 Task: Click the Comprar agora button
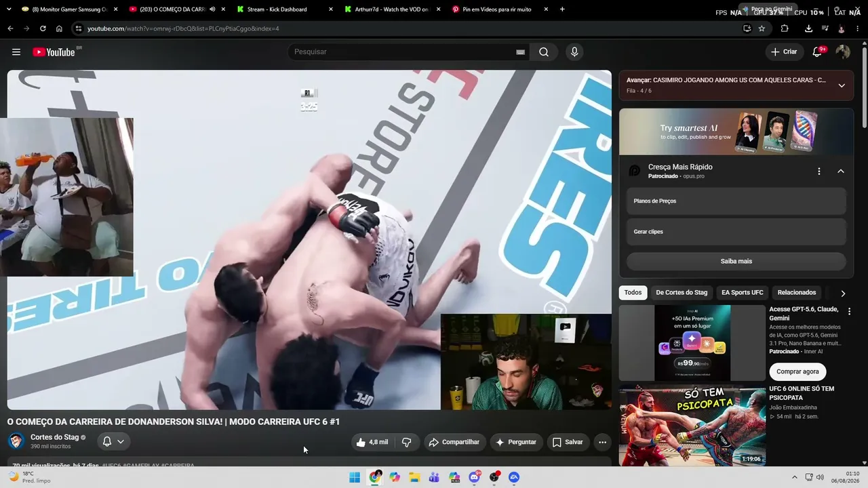coord(797,371)
